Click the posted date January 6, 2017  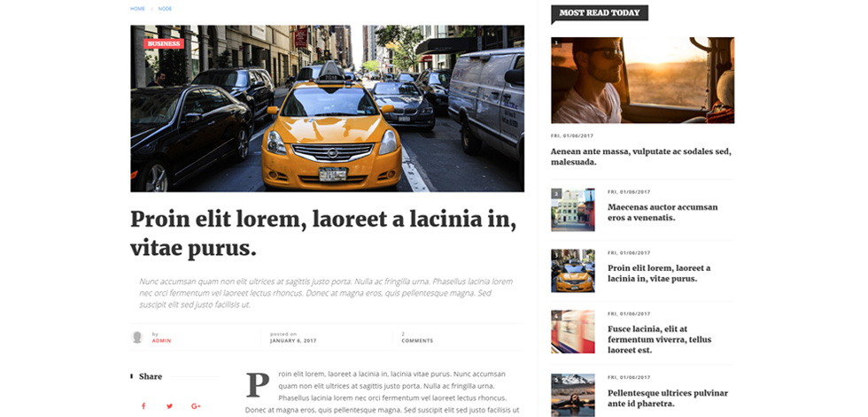click(293, 341)
